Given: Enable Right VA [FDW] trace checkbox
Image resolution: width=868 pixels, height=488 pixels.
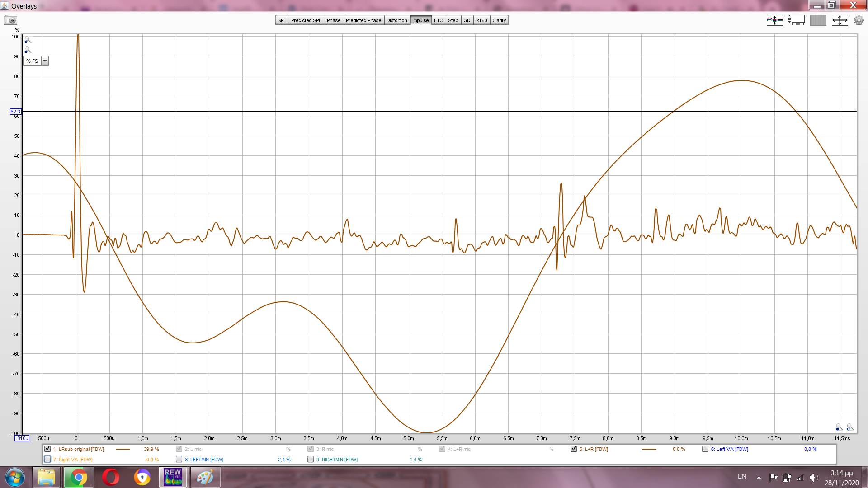Looking at the screenshot, I should pyautogui.click(x=47, y=459).
